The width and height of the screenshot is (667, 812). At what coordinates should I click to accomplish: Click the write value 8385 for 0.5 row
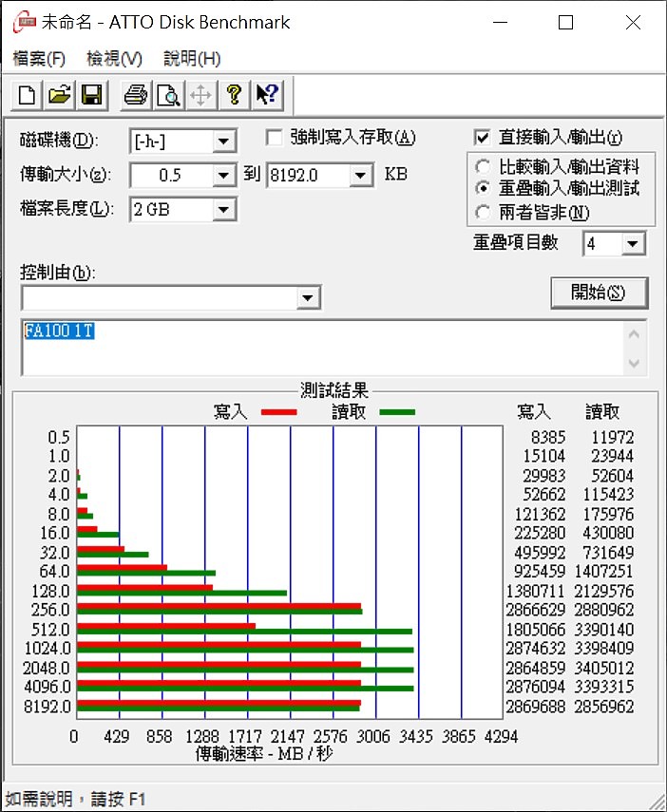[548, 438]
